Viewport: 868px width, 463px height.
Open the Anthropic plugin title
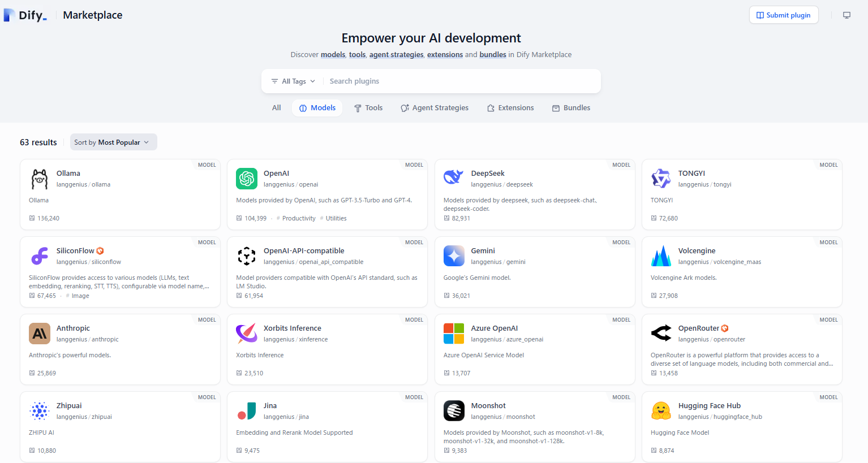point(73,328)
